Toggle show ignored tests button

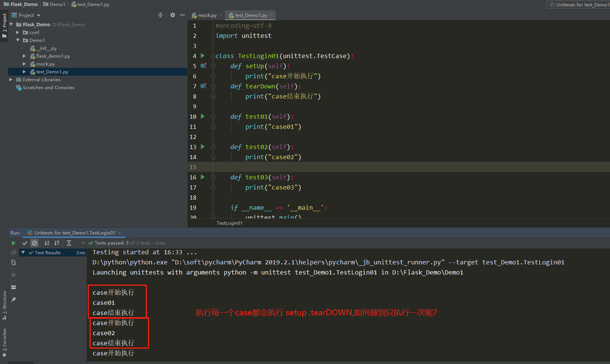[34, 243]
